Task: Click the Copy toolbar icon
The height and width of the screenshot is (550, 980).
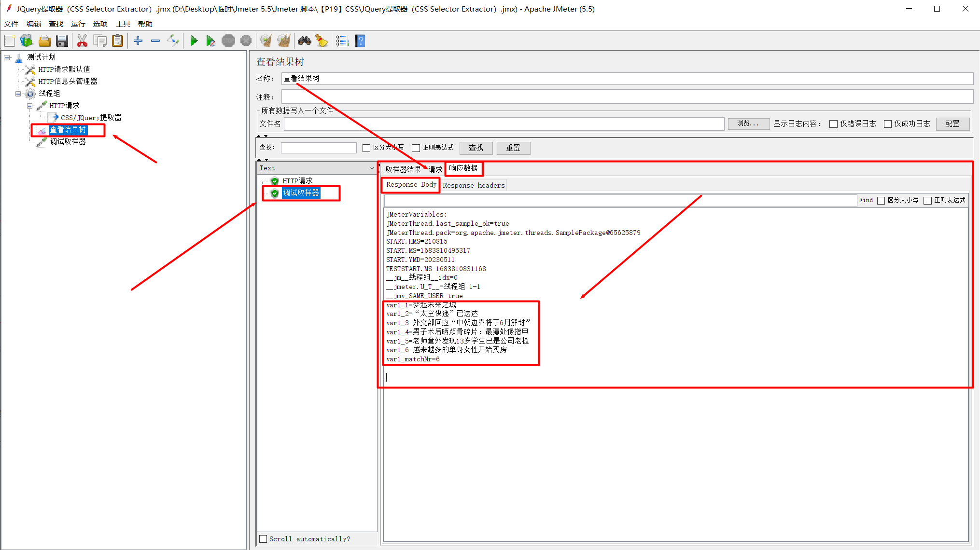Action: click(100, 41)
